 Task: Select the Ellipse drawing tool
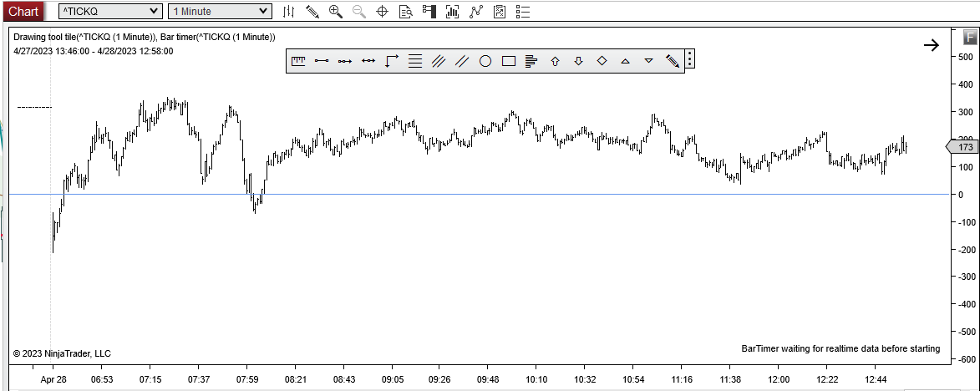pos(485,61)
